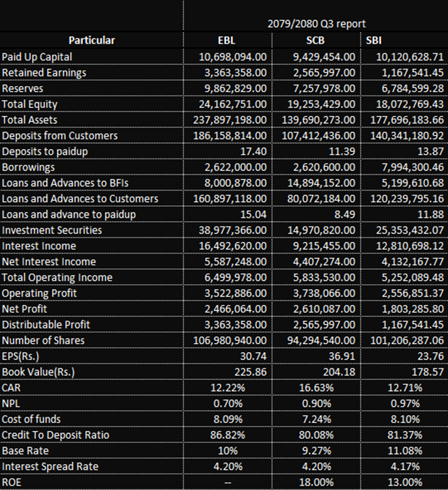Select the SCB column header cell

click(x=316, y=40)
